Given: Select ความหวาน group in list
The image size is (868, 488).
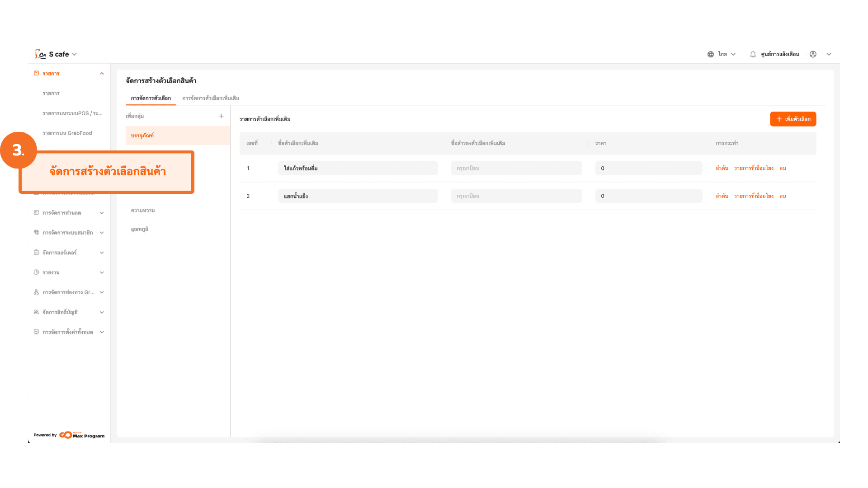Looking at the screenshot, I should 143,211.
